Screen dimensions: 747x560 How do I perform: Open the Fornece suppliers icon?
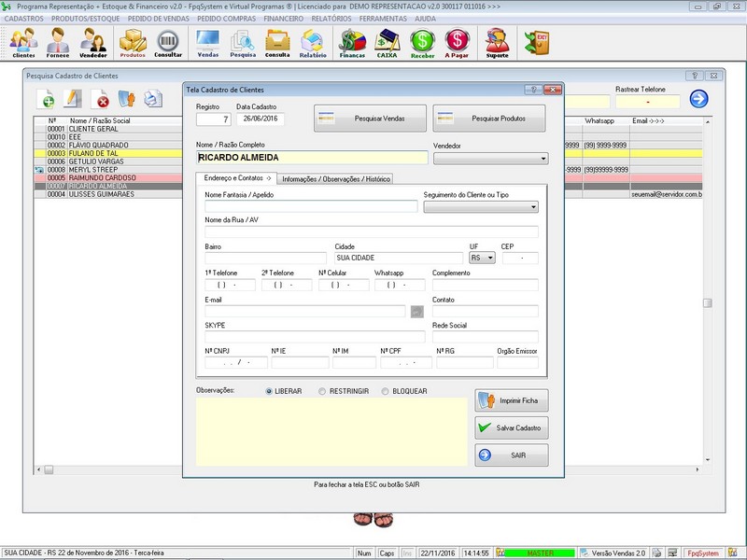58,42
